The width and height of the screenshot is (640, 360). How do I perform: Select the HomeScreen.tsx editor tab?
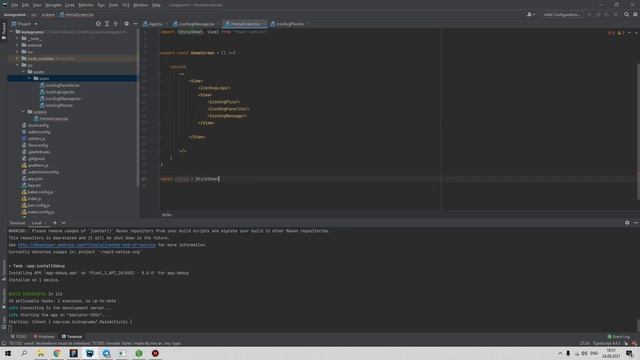(x=244, y=24)
